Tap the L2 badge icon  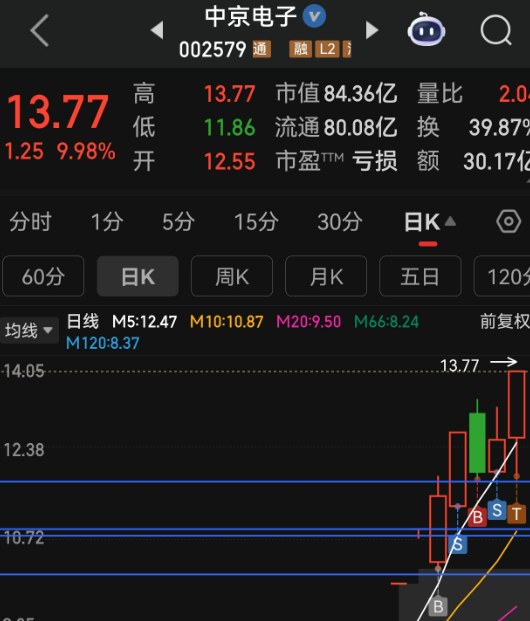coord(327,50)
